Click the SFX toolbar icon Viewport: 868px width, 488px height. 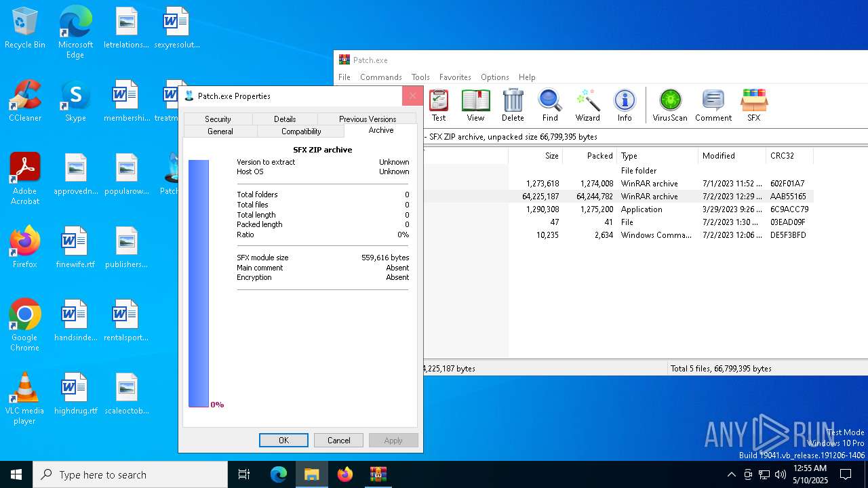click(x=753, y=106)
